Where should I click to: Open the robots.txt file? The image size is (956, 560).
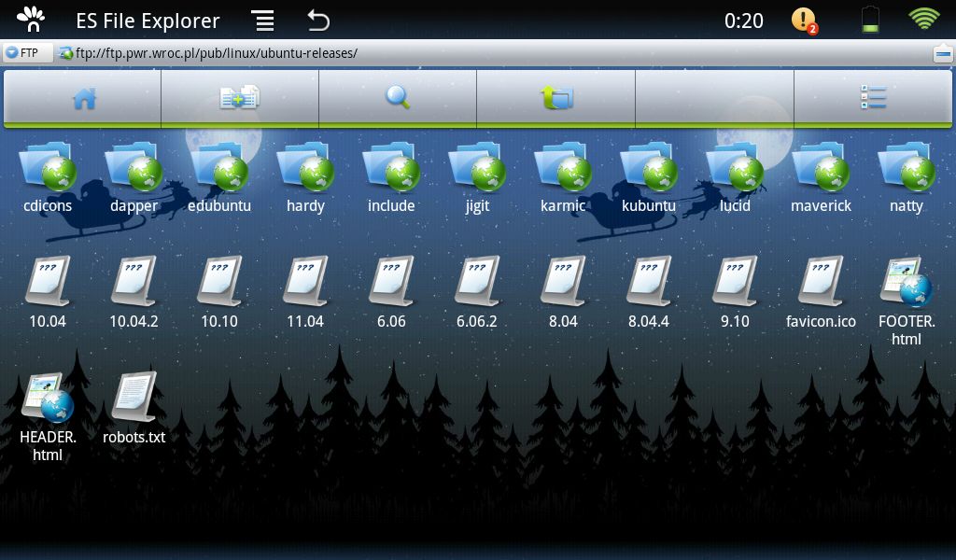(x=134, y=408)
